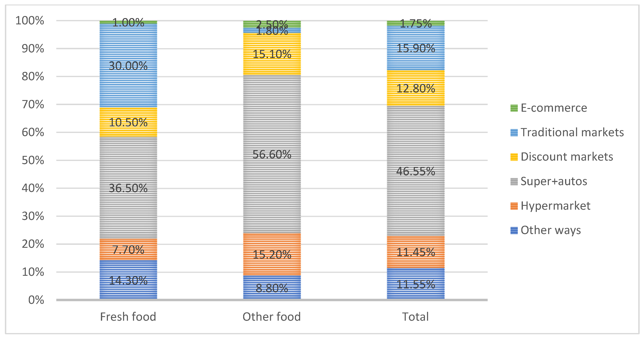
Task: Click the 46.55% segment in Total bar
Action: pos(416,185)
